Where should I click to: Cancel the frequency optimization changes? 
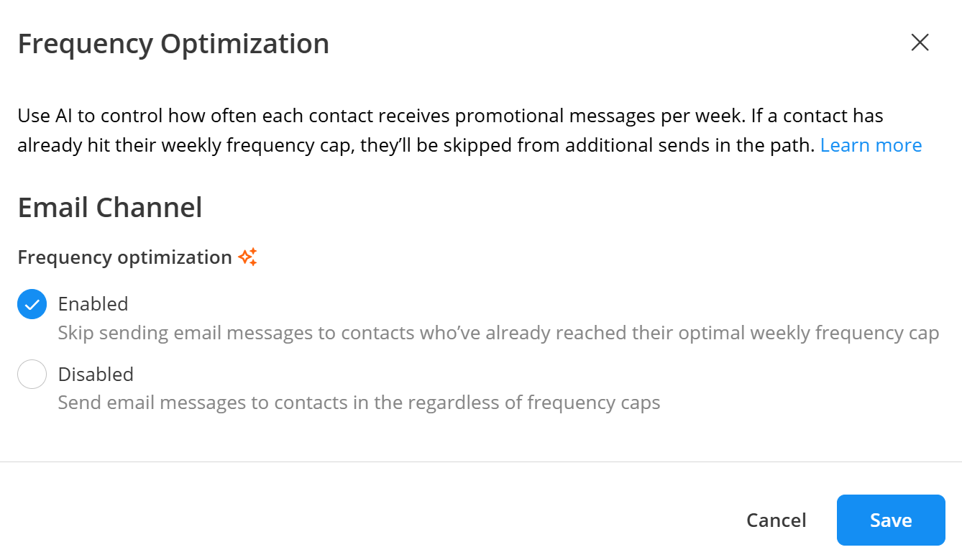pyautogui.click(x=777, y=520)
